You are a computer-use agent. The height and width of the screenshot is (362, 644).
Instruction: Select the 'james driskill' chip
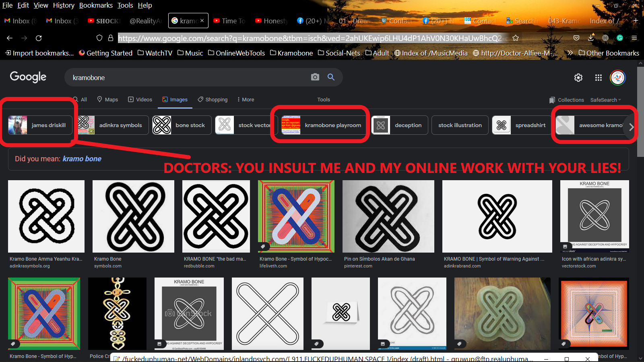[40, 125]
